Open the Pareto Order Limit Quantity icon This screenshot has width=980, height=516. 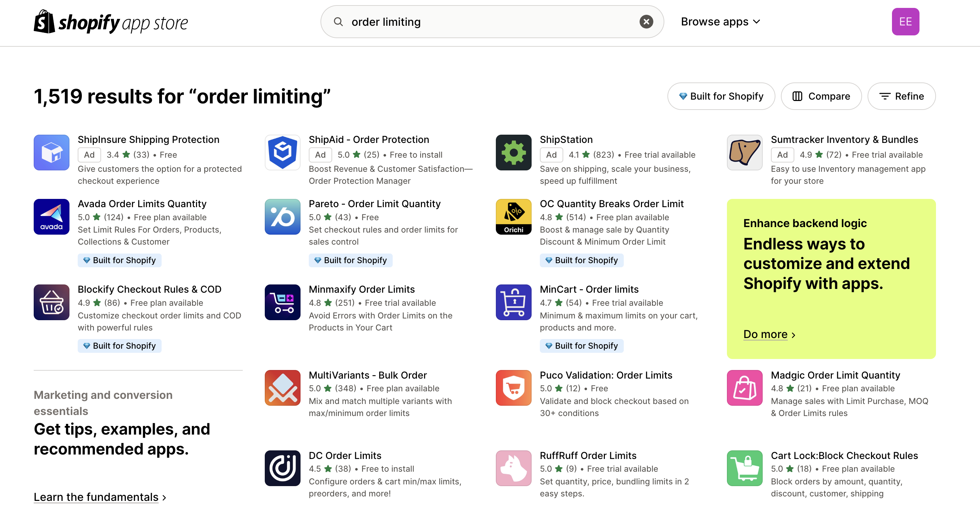[x=283, y=216]
